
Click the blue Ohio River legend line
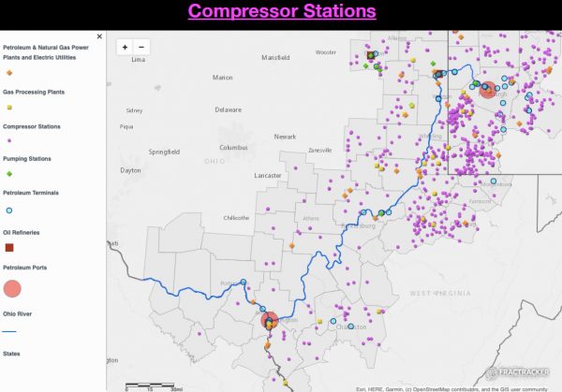point(9,331)
